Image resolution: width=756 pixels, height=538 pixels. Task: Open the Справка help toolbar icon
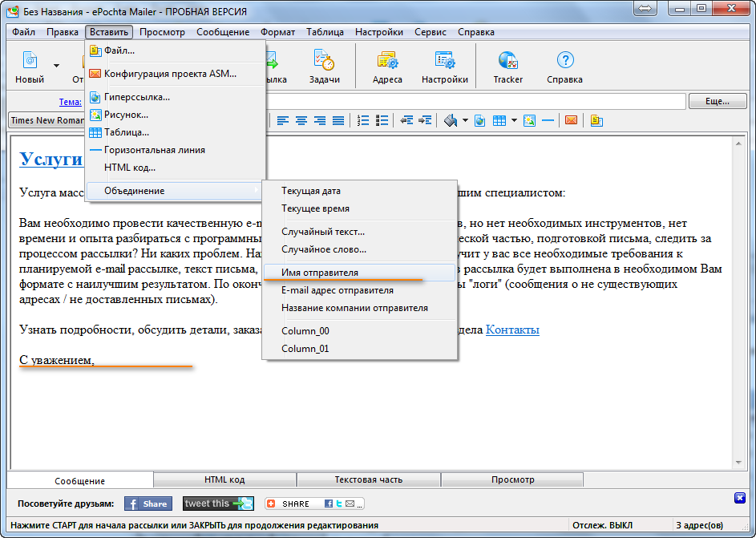coord(565,60)
